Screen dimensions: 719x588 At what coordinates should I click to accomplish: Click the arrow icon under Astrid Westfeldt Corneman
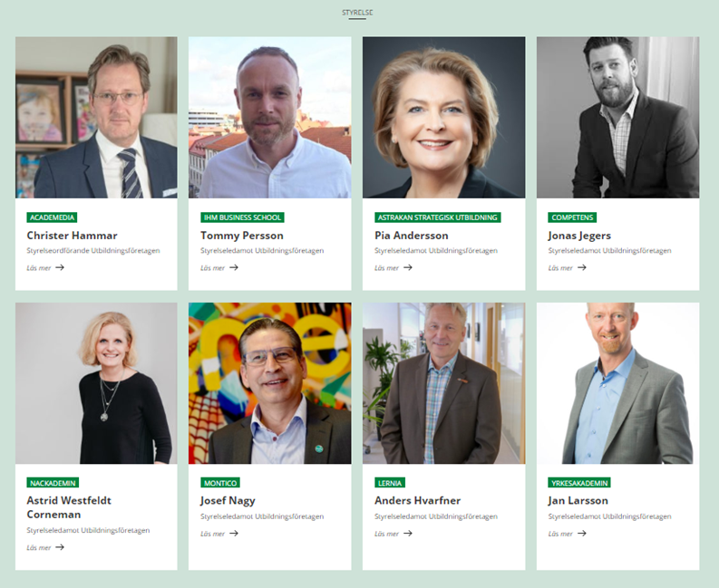(60, 547)
